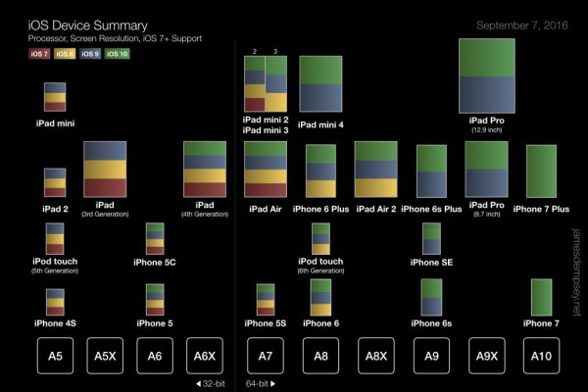588x392 pixels.
Task: Click the A7 chip box
Action: [x=266, y=356]
